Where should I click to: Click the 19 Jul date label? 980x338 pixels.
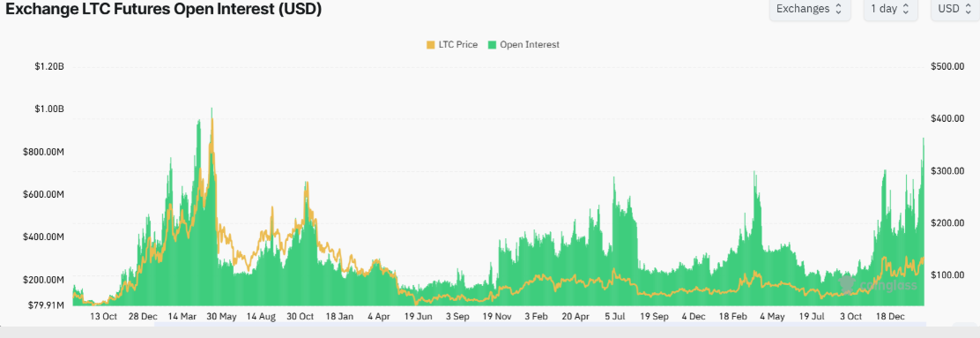point(812,317)
